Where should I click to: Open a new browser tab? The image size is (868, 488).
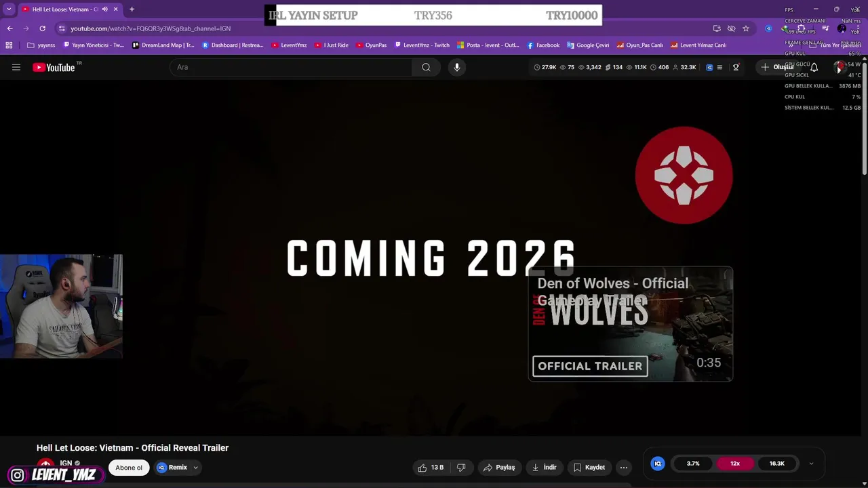(x=132, y=9)
